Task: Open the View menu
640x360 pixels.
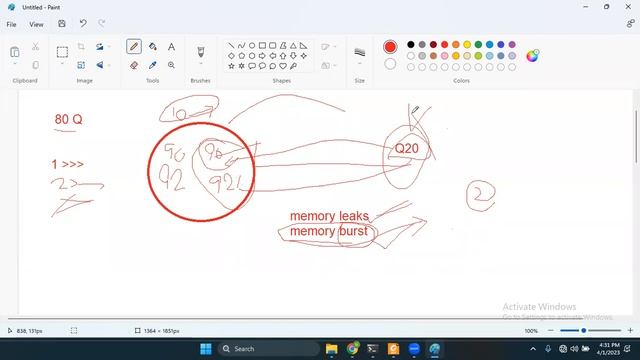Action: click(x=36, y=24)
